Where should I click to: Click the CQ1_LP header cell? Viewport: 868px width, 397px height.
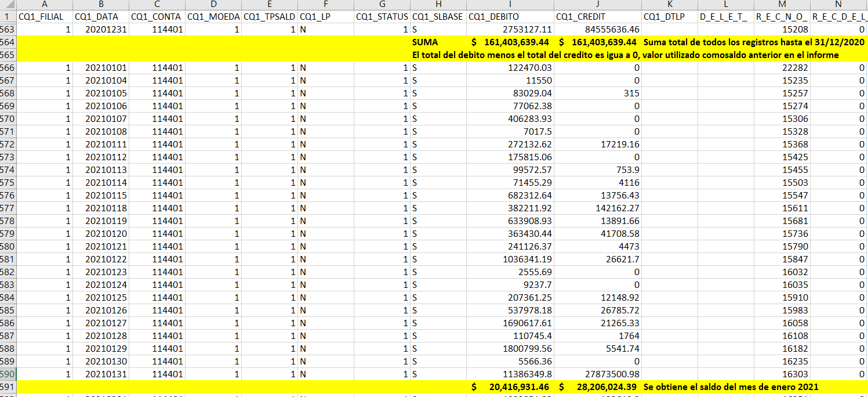(x=326, y=17)
